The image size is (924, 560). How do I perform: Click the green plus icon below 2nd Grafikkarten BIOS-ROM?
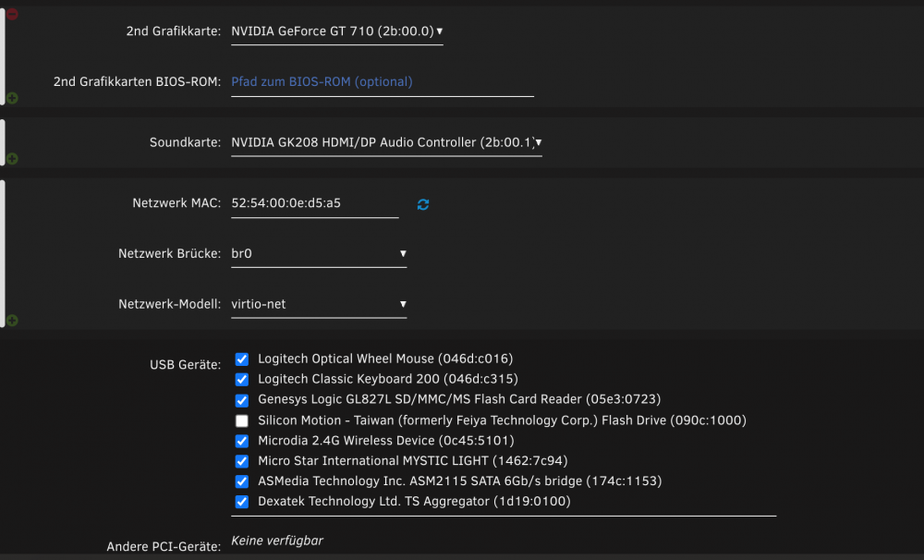click(x=12, y=98)
